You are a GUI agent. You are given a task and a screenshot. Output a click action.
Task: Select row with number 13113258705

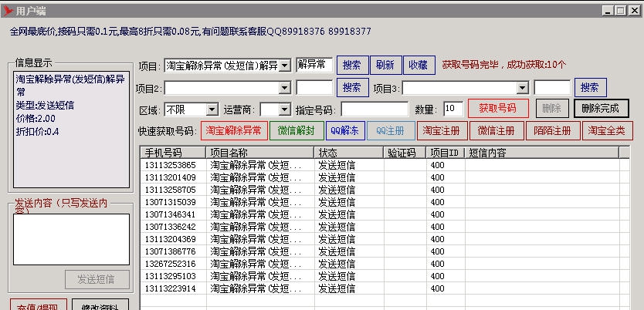tap(385, 190)
